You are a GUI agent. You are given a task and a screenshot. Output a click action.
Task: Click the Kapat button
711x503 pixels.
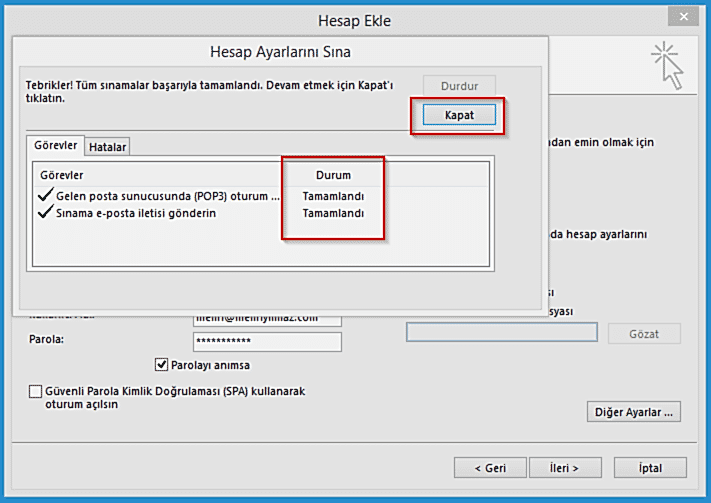pos(459,115)
